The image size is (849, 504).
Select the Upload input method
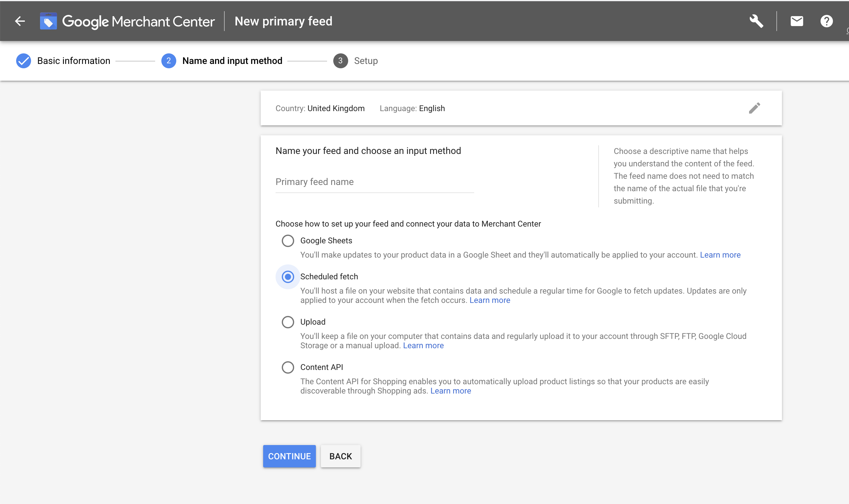[x=287, y=322]
